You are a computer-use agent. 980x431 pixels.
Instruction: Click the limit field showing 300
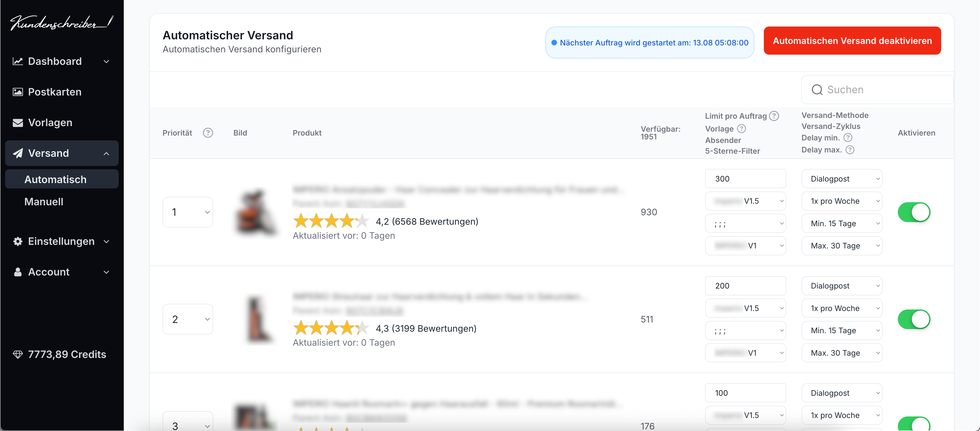click(x=745, y=178)
